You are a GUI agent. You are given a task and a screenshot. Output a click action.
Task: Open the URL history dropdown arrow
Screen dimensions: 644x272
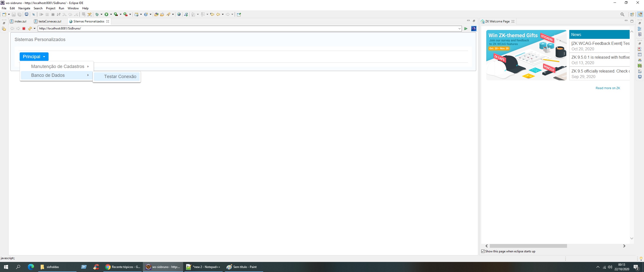coord(459,28)
